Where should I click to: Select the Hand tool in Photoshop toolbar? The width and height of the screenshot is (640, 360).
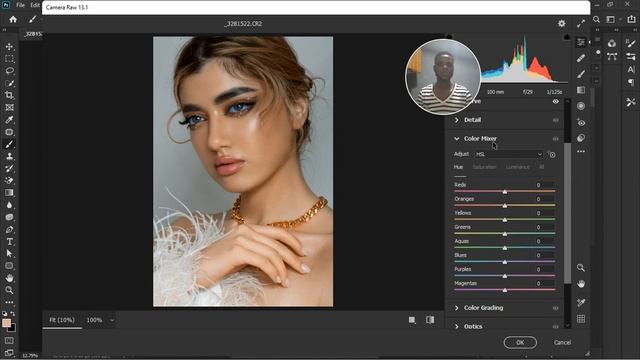click(9, 278)
